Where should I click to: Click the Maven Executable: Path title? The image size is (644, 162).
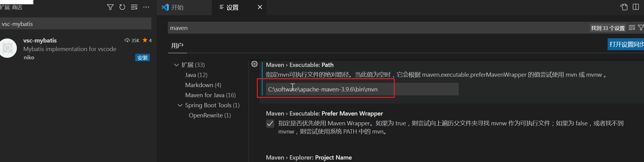pos(300,65)
